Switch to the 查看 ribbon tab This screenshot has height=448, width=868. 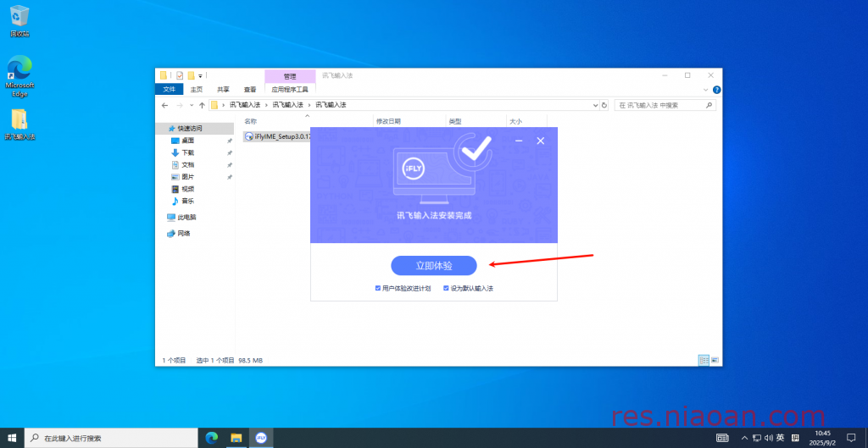click(250, 89)
